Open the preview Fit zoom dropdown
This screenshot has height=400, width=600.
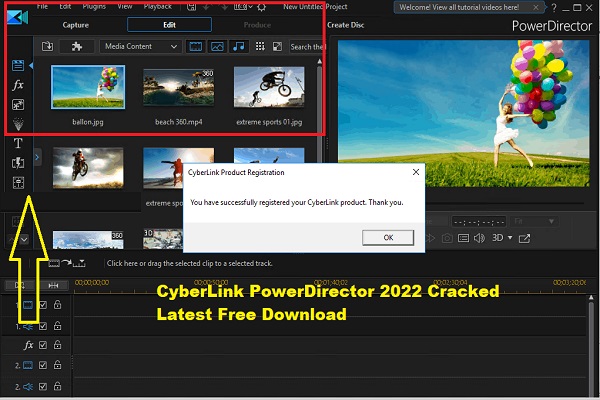pyautogui.click(x=535, y=221)
